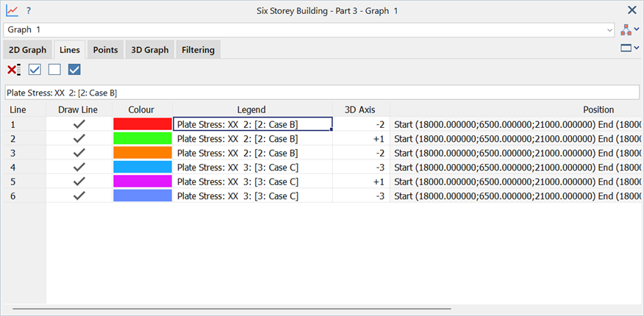This screenshot has height=316, width=644.
Task: Open help with the question mark icon
Action: (29, 10)
